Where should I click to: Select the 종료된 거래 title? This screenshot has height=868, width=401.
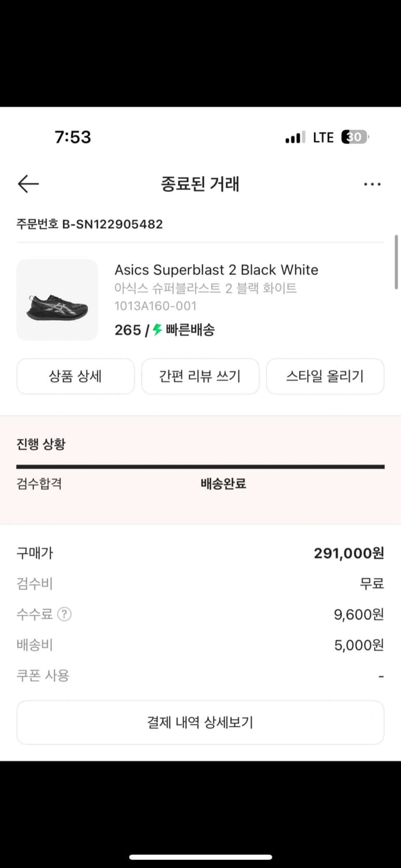tap(200, 183)
